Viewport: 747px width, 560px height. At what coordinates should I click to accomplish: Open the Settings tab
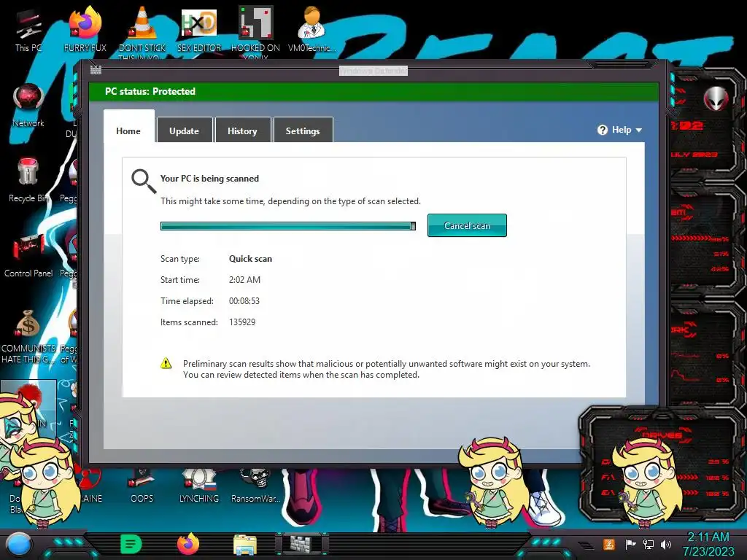303,131
